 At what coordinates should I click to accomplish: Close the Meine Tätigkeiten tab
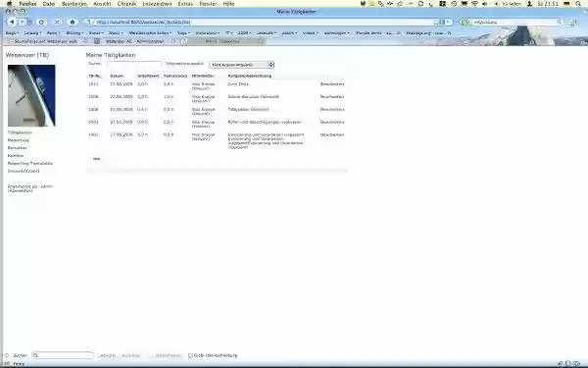(261, 41)
